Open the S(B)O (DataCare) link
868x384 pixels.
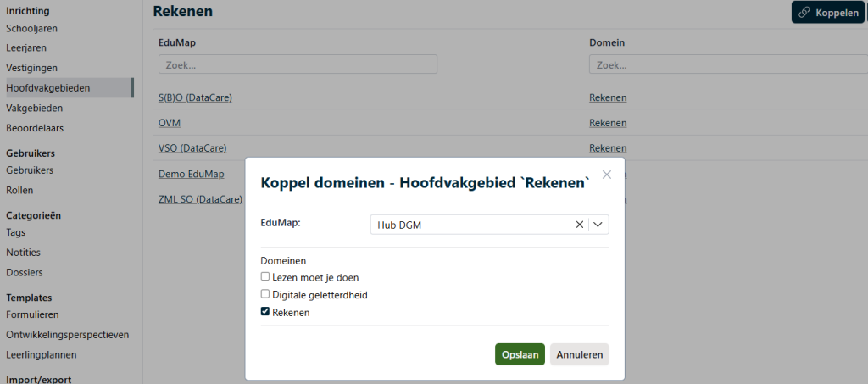(x=195, y=97)
